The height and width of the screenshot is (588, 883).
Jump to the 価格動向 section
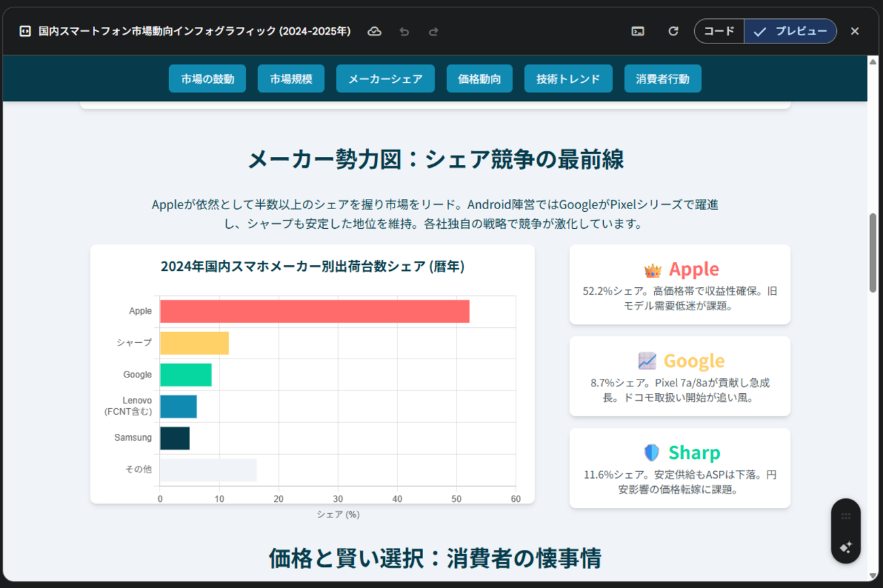pyautogui.click(x=480, y=79)
